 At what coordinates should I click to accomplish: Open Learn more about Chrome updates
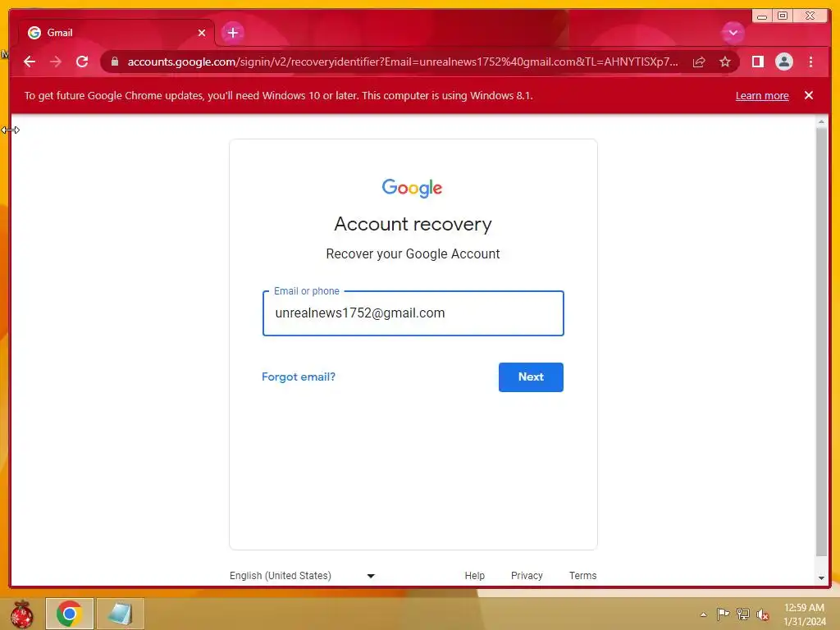click(x=762, y=95)
